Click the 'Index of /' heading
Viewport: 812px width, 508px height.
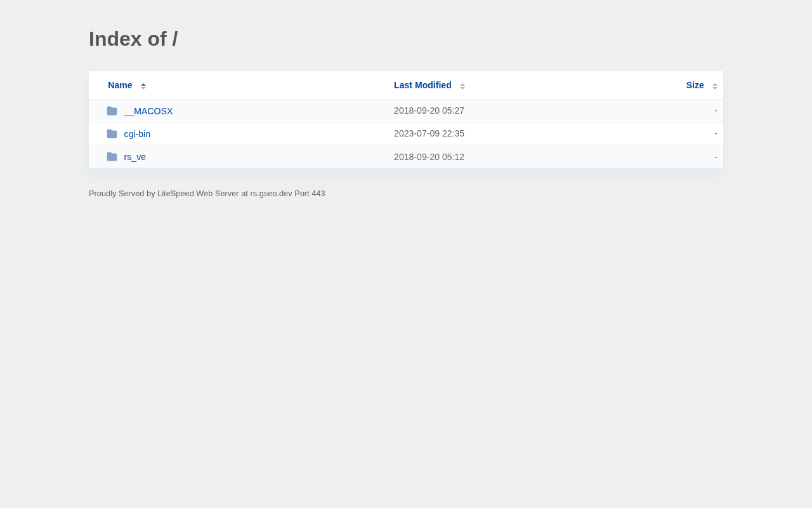[133, 39]
